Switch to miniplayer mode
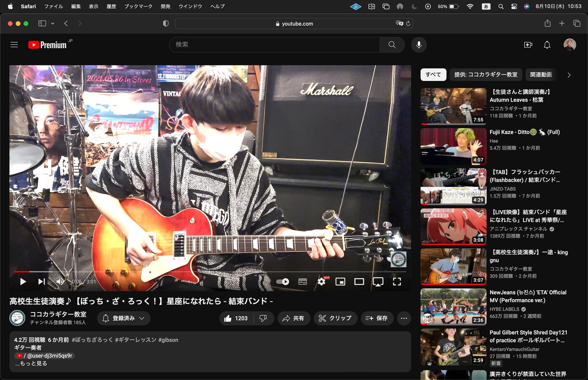Viewport: 588px width, 380px height. click(340, 282)
